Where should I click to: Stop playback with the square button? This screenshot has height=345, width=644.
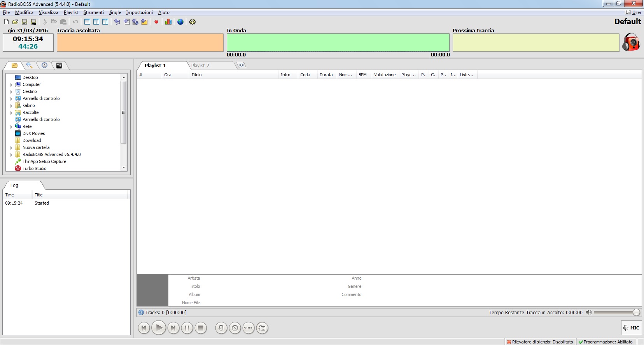[201, 328]
